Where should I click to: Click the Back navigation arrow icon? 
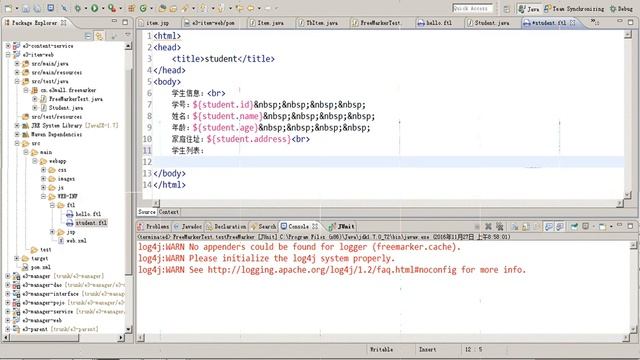pyautogui.click(x=251, y=8)
